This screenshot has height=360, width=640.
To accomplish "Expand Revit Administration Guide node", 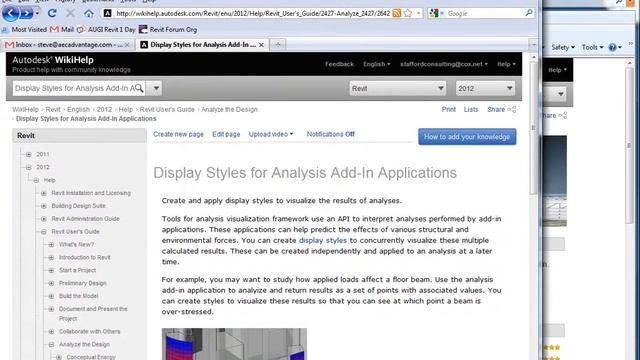I will 44,219.
